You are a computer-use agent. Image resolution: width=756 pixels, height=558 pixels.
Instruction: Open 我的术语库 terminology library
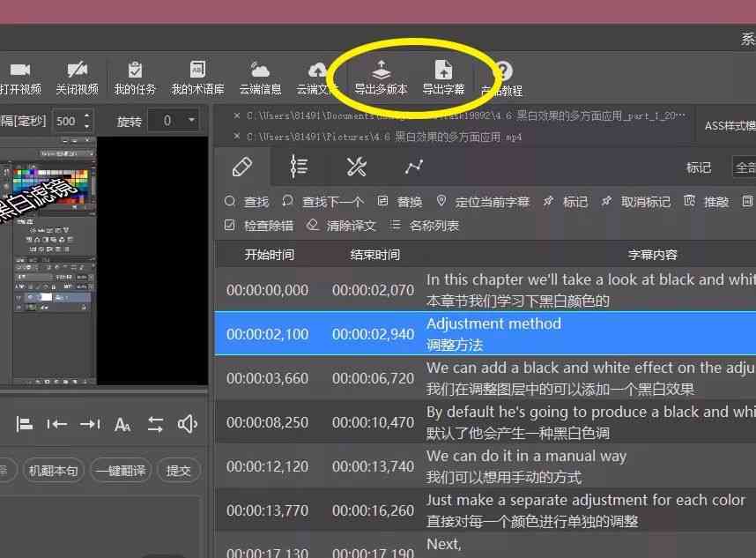point(197,78)
